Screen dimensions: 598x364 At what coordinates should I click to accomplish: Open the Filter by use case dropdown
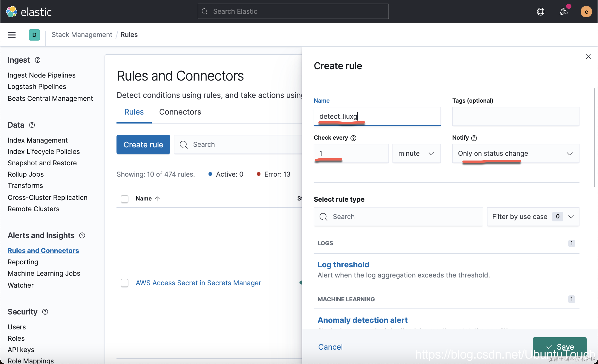coord(533,217)
